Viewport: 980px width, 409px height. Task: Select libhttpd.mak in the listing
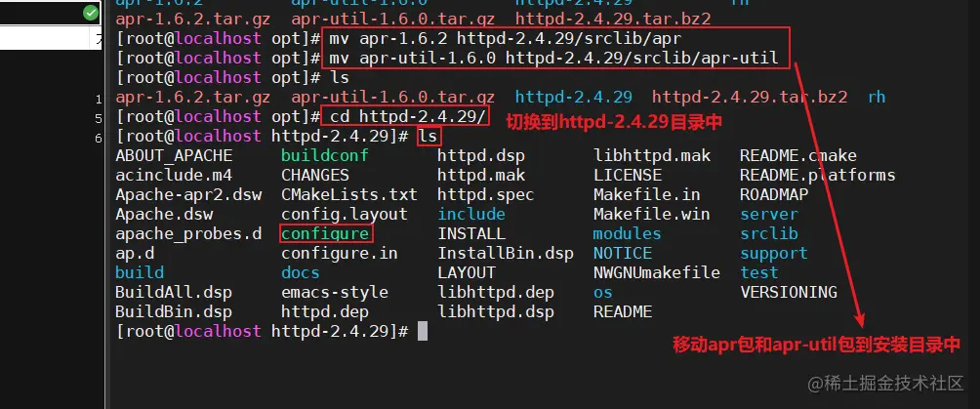[x=652, y=156]
